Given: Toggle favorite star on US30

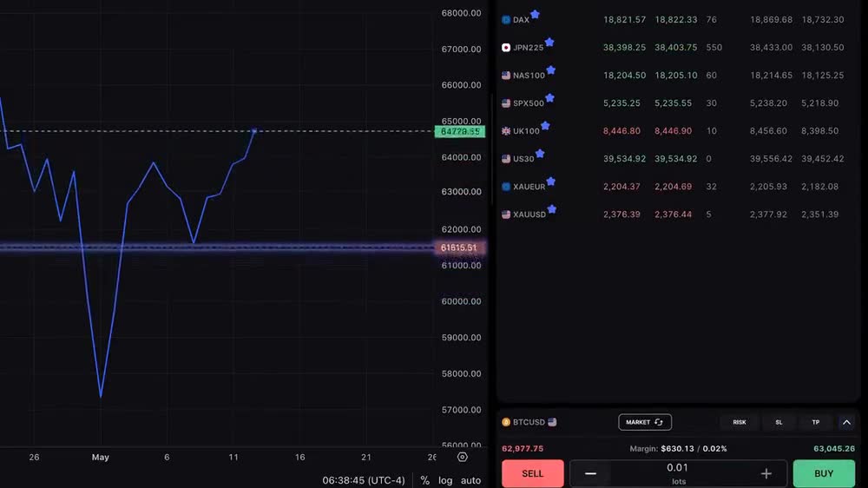Looking at the screenshot, I should click(x=540, y=154).
